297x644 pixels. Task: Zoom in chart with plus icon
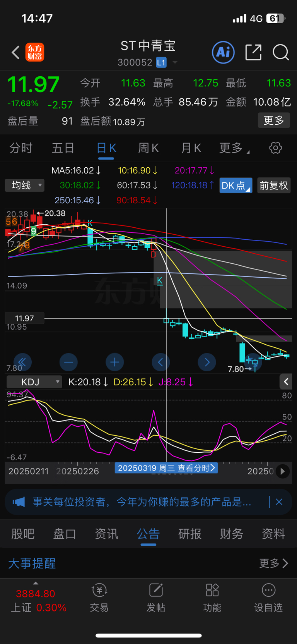click(x=114, y=362)
